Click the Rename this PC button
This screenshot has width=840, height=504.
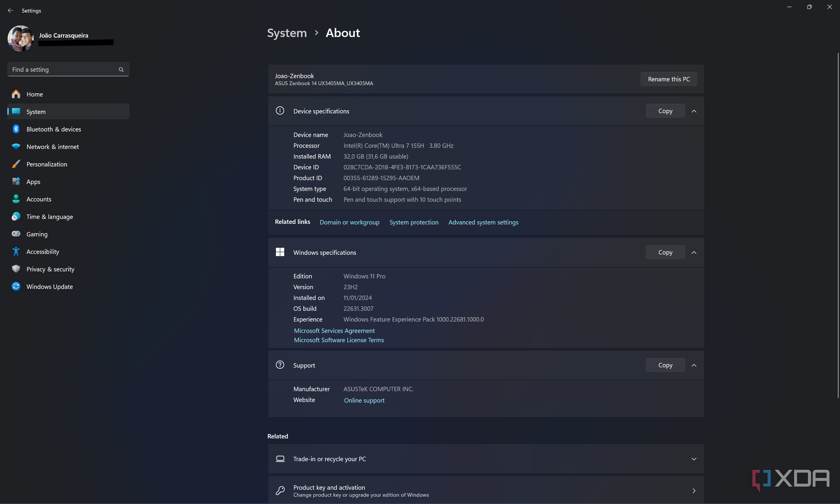click(x=668, y=79)
